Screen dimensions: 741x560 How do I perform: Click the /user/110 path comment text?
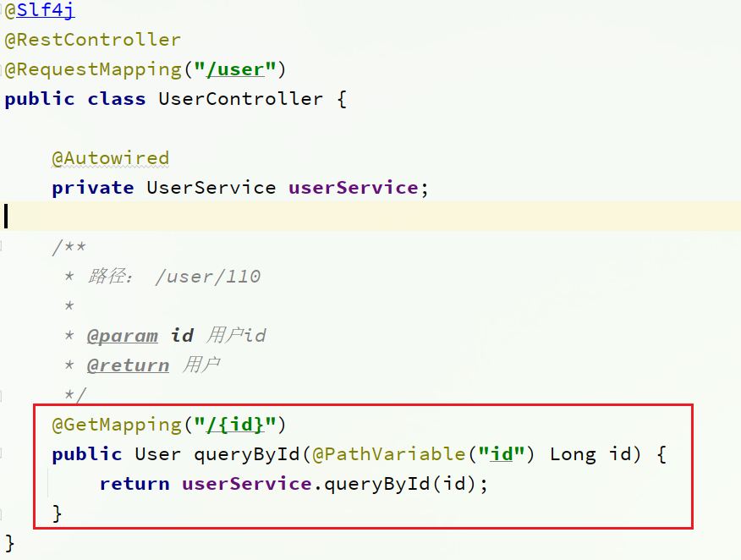tap(208, 277)
